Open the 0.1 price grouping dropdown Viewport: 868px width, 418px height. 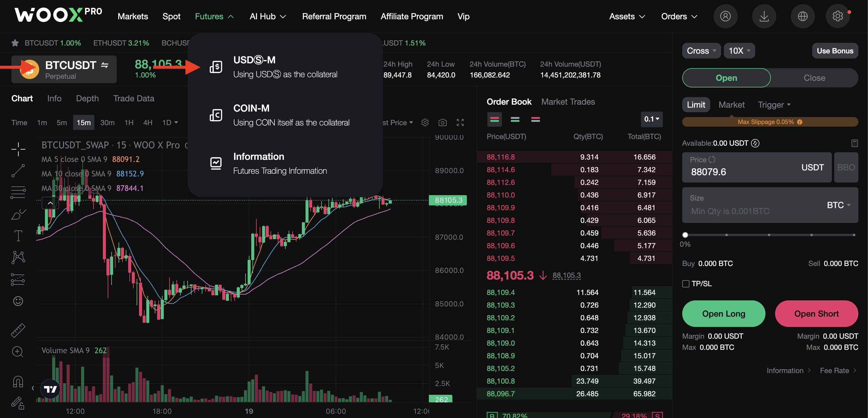click(x=651, y=119)
